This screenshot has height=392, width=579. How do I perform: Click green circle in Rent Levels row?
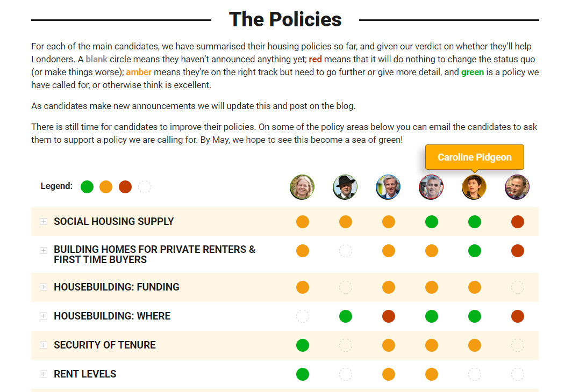coord(303,374)
